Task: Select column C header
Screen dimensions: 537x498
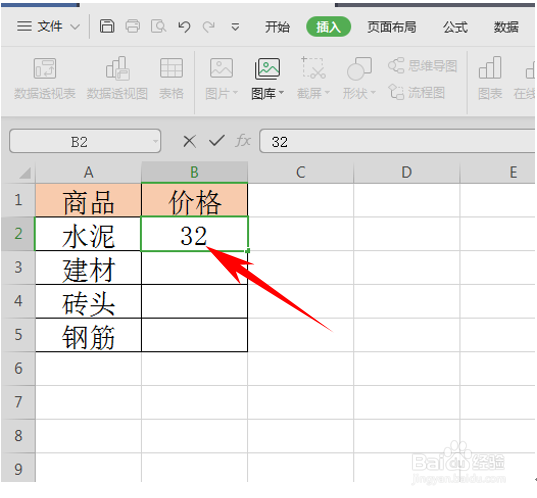Action: (x=300, y=172)
